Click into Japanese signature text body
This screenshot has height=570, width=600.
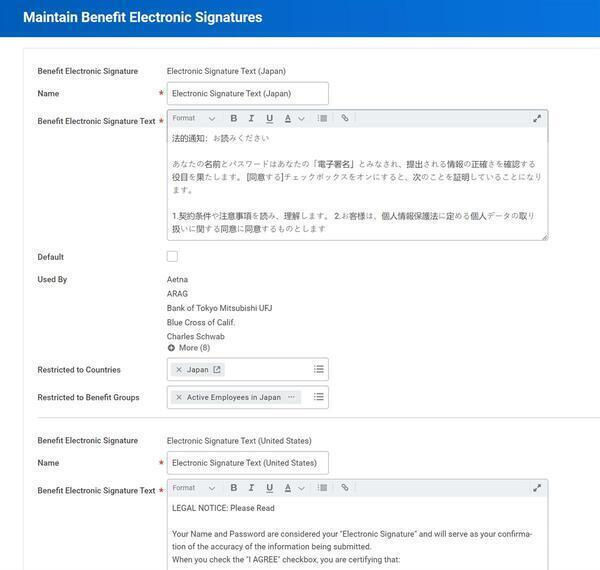pos(357,184)
